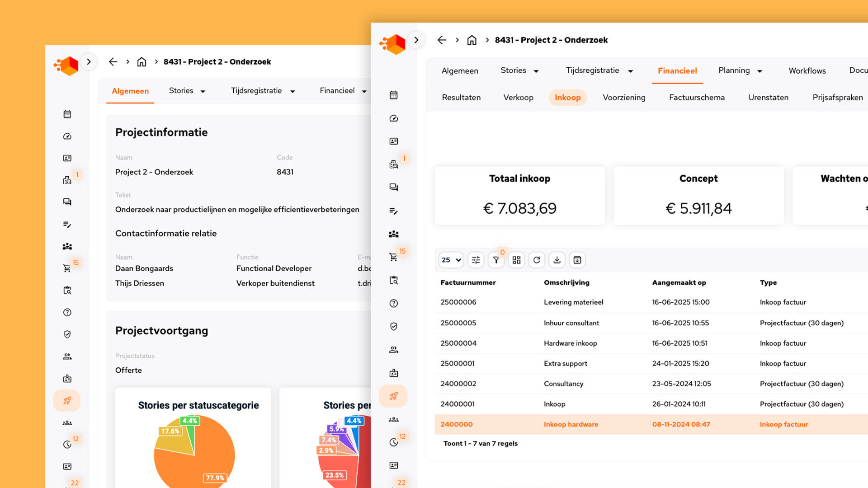This screenshot has width=868, height=488.
Task: Click the grid layout view icon
Action: (x=516, y=260)
